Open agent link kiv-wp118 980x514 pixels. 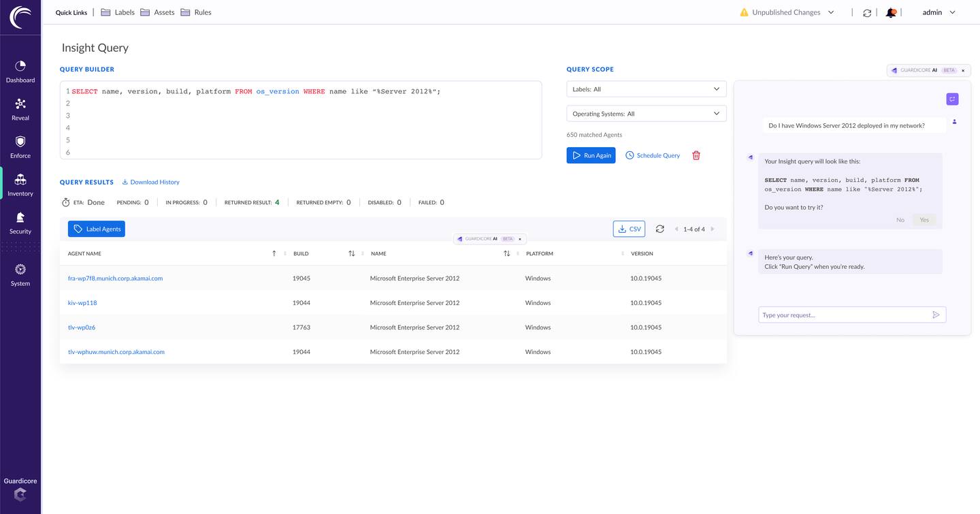(x=82, y=303)
